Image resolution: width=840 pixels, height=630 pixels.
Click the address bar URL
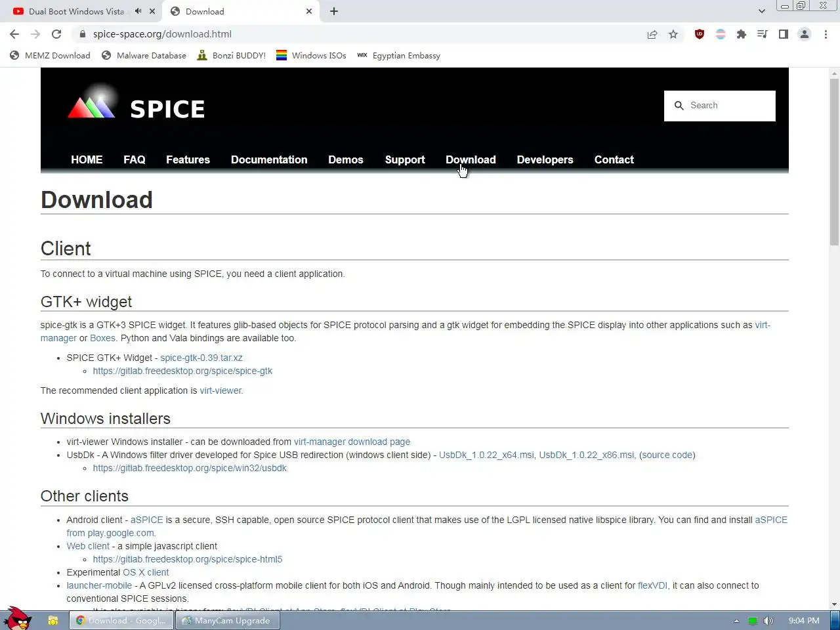(162, 34)
